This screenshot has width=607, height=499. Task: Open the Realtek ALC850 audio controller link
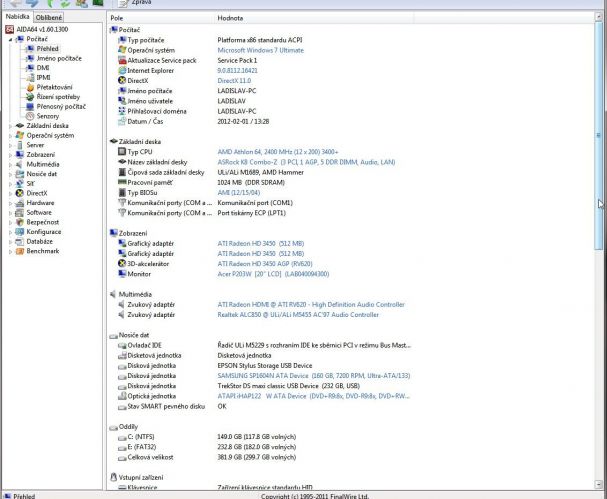[298, 314]
